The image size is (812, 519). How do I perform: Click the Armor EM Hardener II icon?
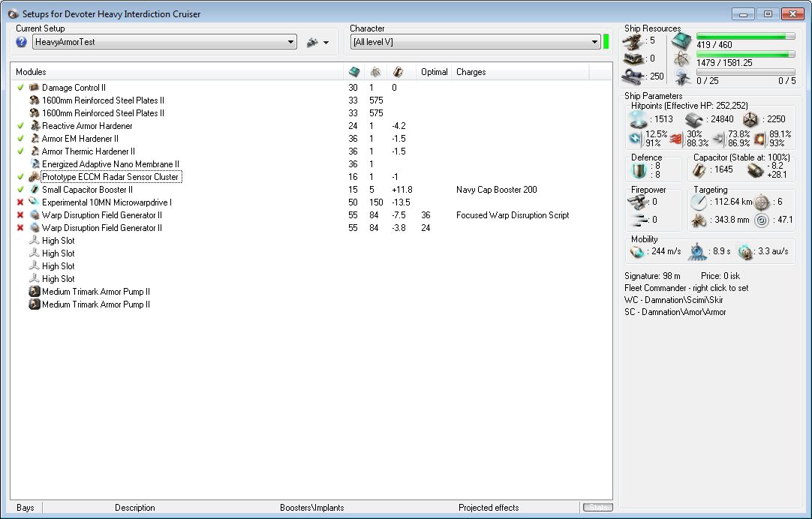pyautogui.click(x=35, y=139)
